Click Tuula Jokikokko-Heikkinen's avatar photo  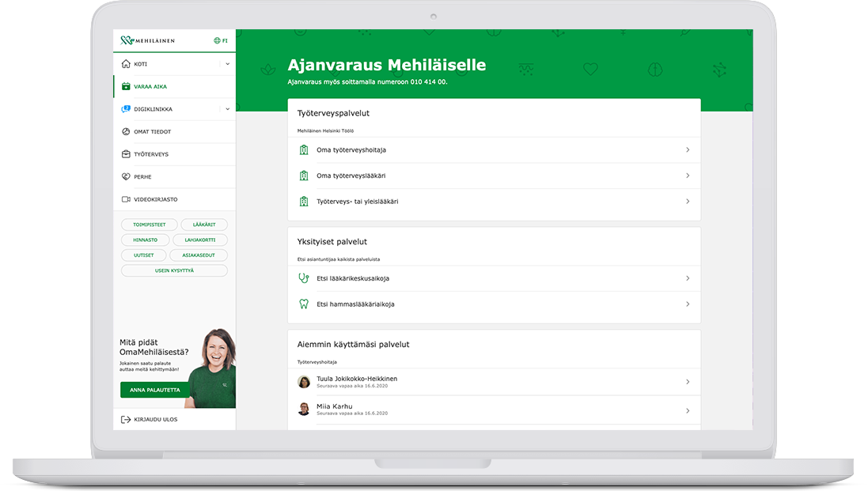303,382
